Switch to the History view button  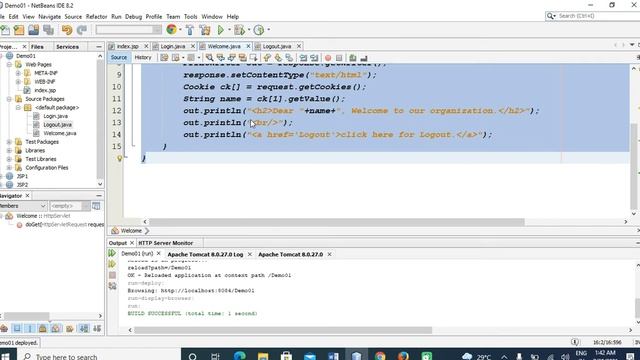tap(143, 58)
